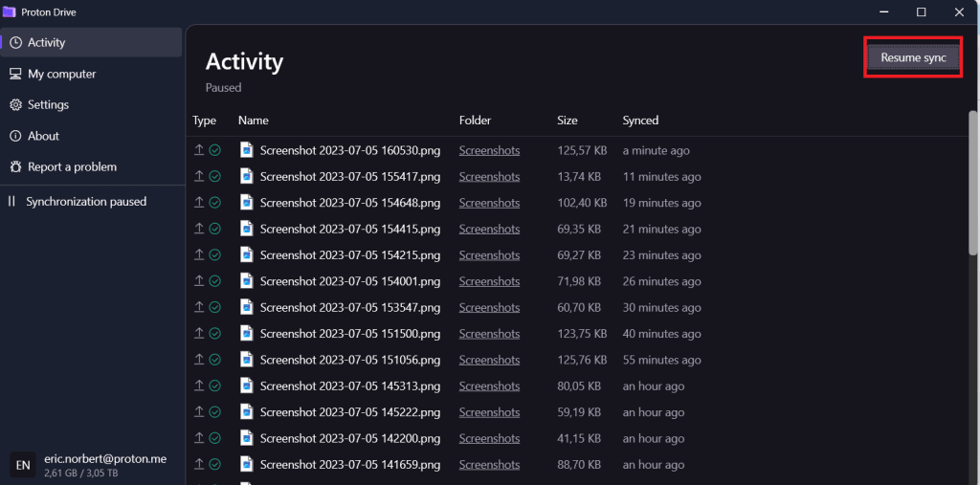Image resolution: width=980 pixels, height=485 pixels.
Task: Open Screenshots folder link for 160530.png row
Action: [489, 150]
